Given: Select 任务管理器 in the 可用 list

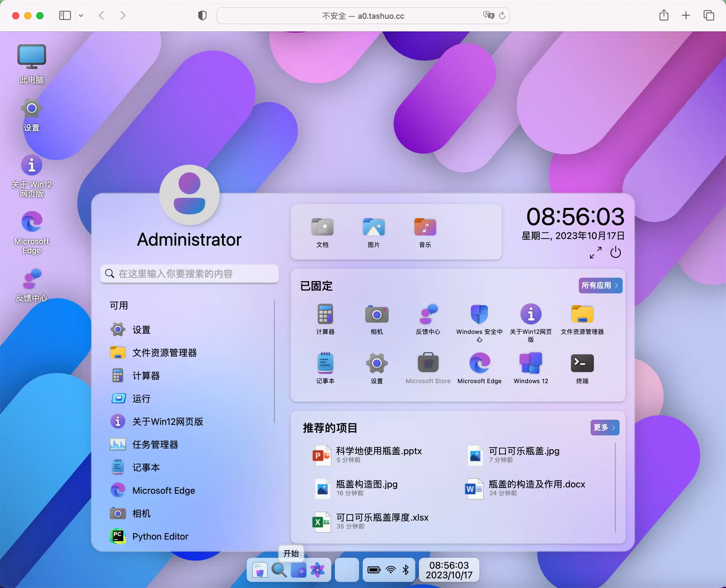Looking at the screenshot, I should coord(190,445).
